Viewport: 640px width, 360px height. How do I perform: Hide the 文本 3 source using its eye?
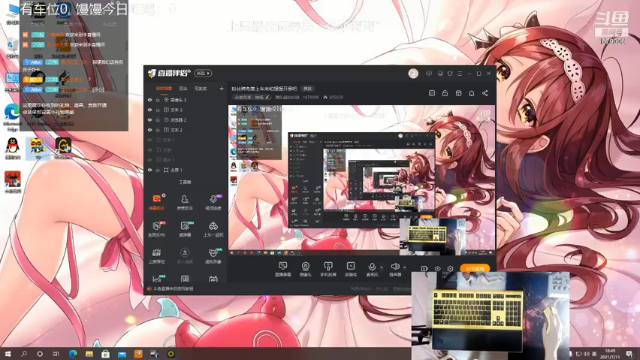[150, 110]
